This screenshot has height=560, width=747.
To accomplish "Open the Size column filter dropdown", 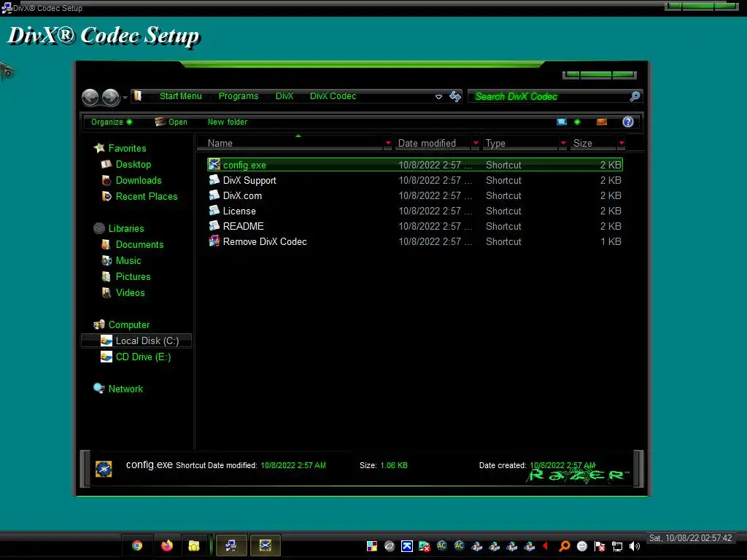I will click(x=622, y=143).
